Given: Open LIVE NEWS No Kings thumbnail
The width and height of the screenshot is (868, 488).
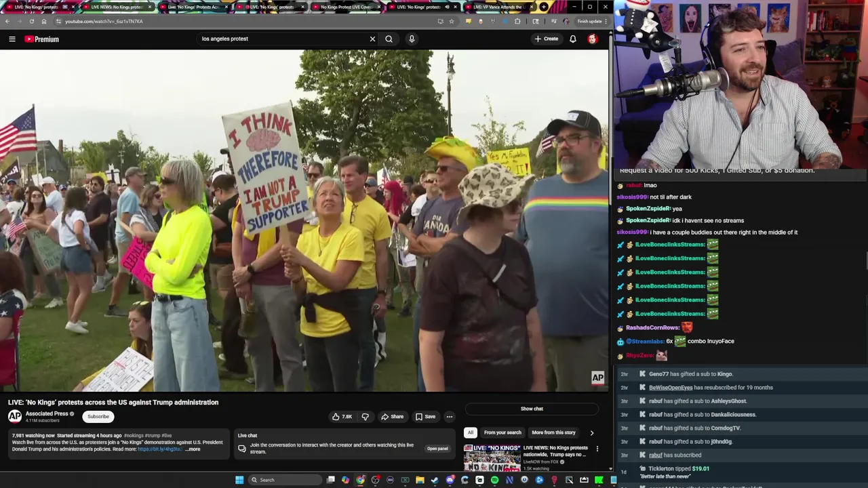Looking at the screenshot, I should [492, 457].
